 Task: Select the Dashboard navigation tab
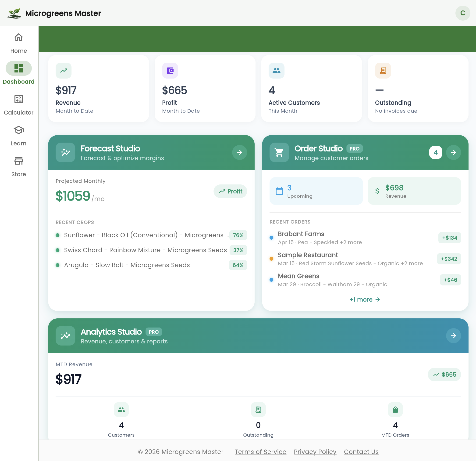tap(18, 73)
